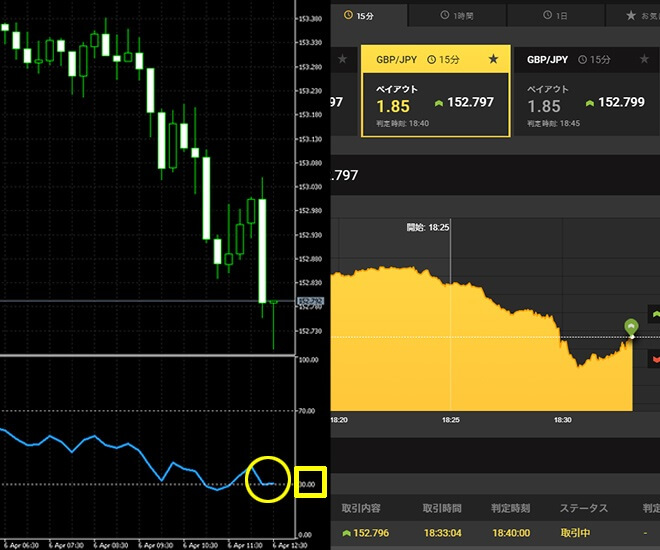Click the trade time 18:33:04

pos(442,533)
